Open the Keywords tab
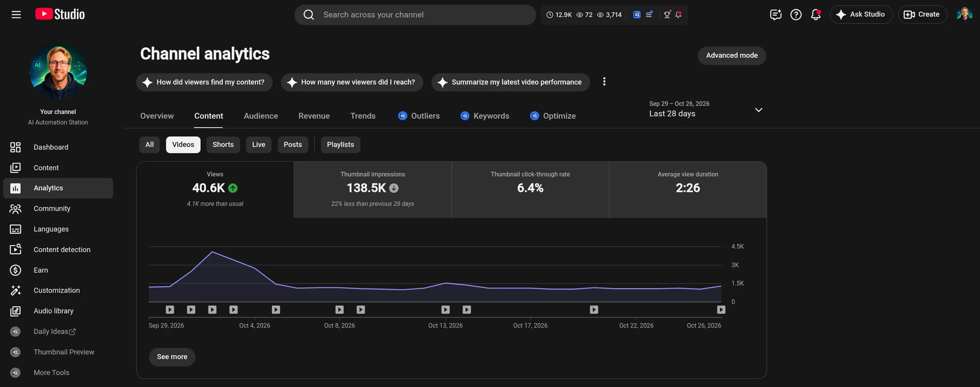This screenshot has width=980, height=387. (485, 116)
